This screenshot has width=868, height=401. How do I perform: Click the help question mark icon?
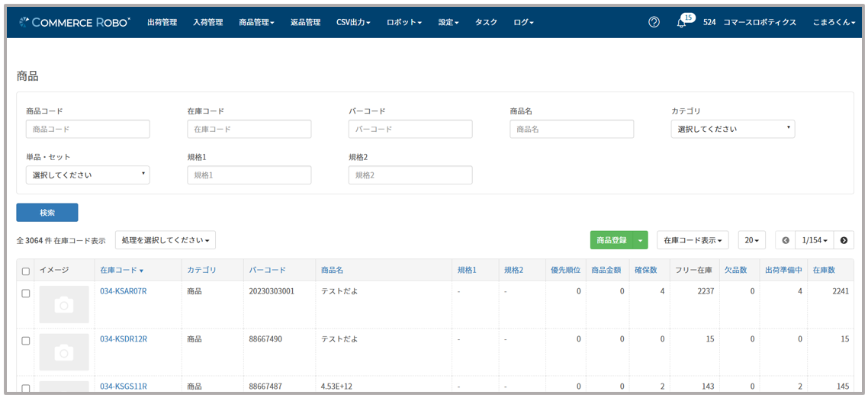pos(654,22)
